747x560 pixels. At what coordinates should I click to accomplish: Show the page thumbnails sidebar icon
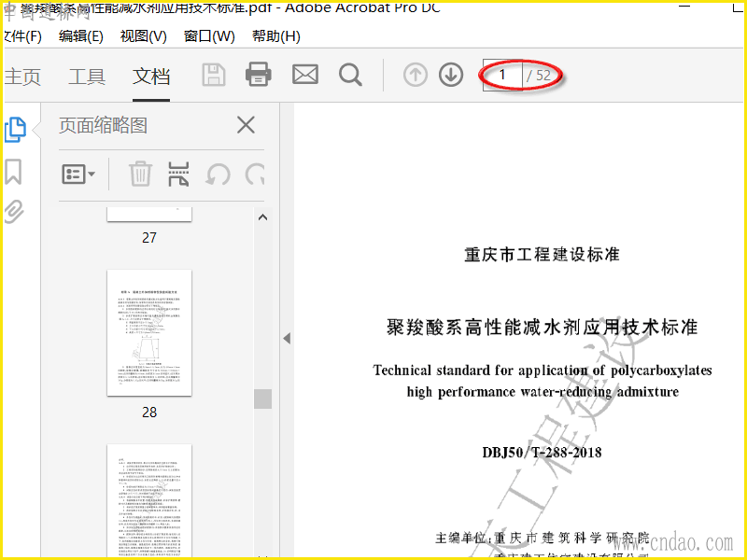click(15, 130)
